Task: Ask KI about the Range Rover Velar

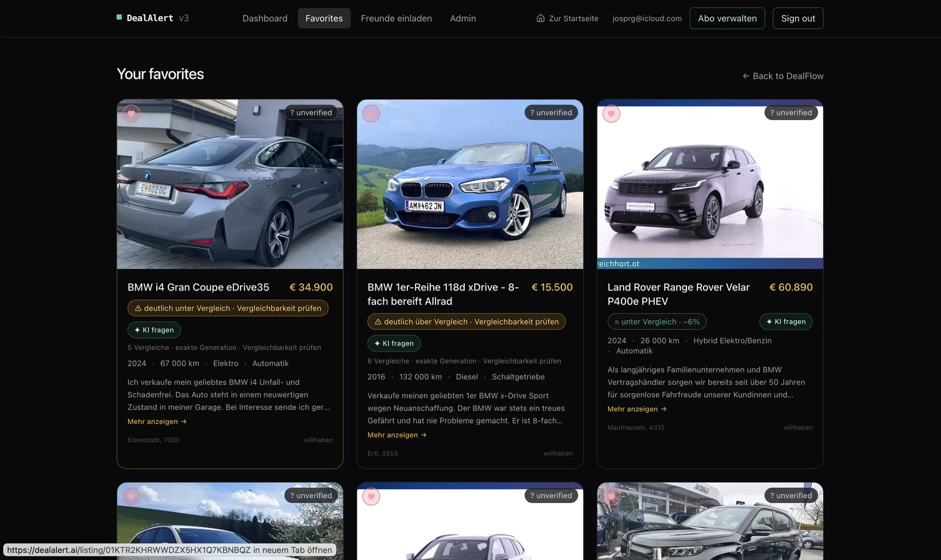Action: [786, 322]
